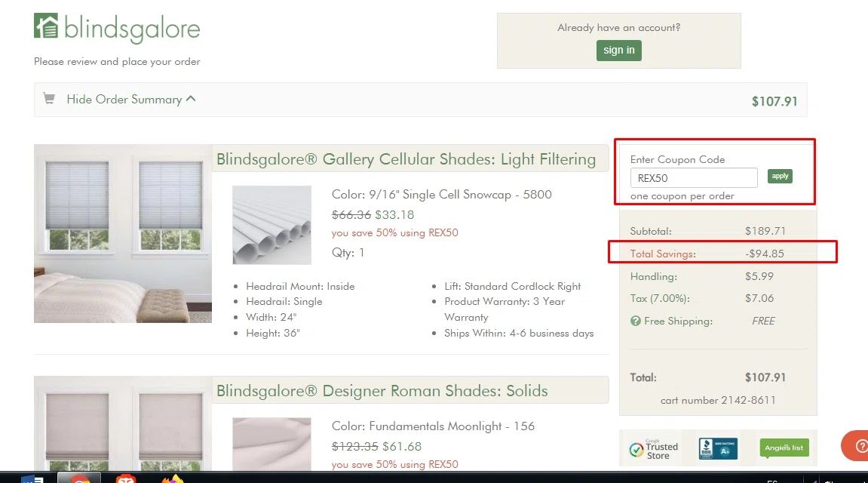Click the Moonlight roman shade fabric swatch

coord(271,445)
